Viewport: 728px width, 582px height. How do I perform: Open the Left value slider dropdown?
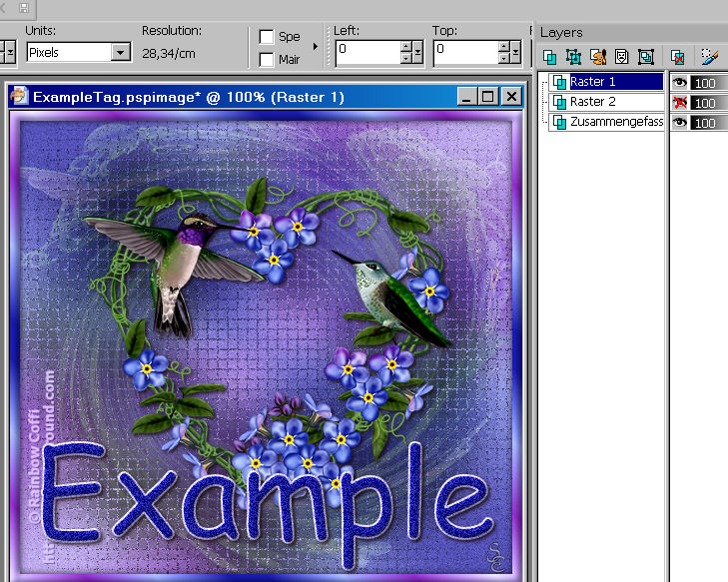point(417,52)
